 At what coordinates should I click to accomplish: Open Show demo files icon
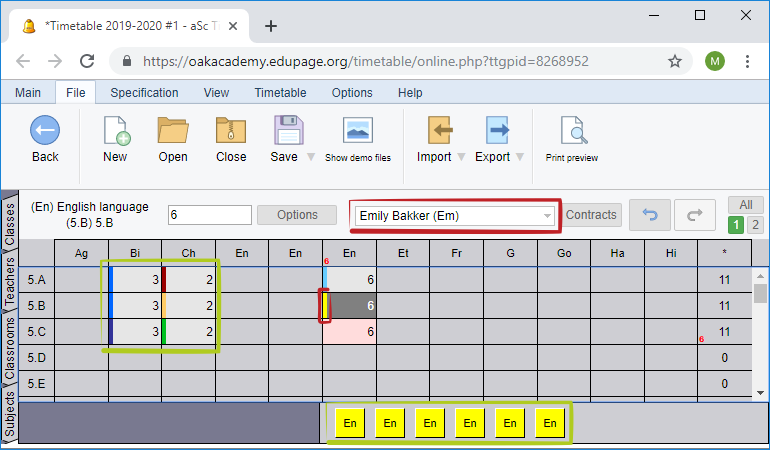point(357,132)
